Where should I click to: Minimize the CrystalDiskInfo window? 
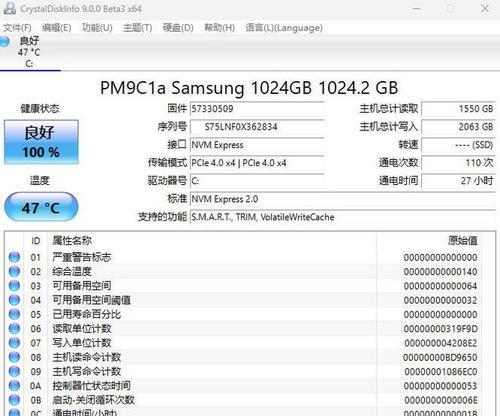coord(417,8)
